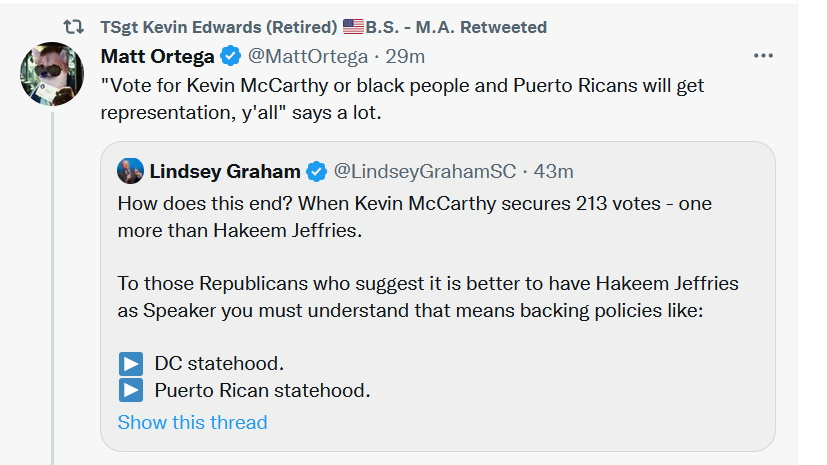Open the 29m tweet timestamp

point(405,55)
